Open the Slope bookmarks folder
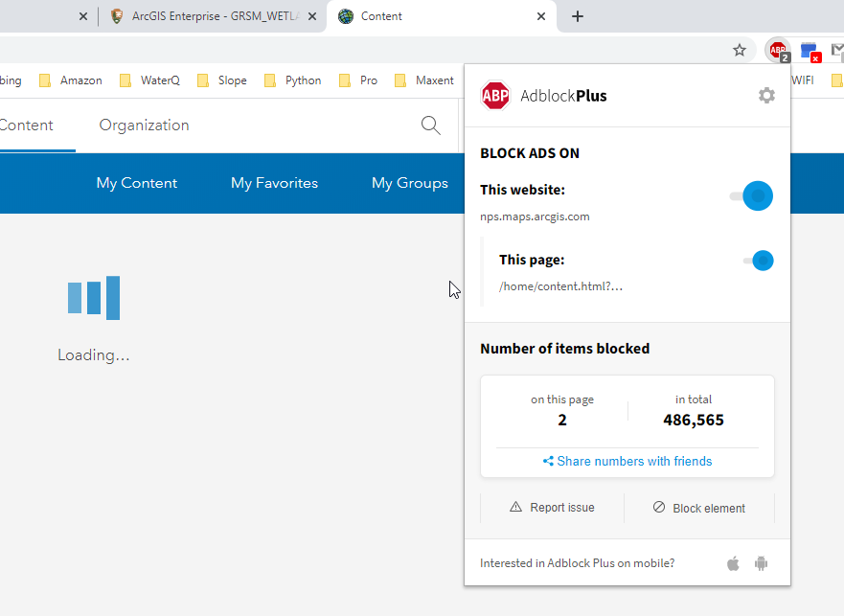Image resolution: width=844 pixels, height=616 pixels. (222, 80)
